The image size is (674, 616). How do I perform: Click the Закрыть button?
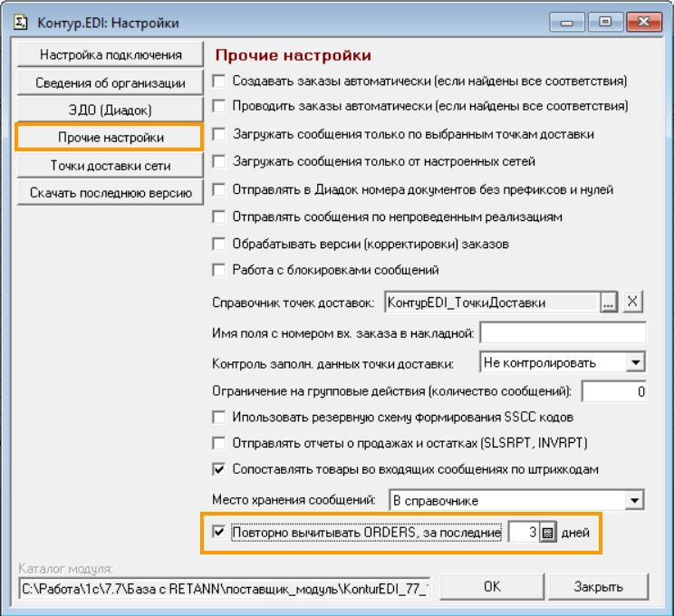pyautogui.click(x=598, y=587)
